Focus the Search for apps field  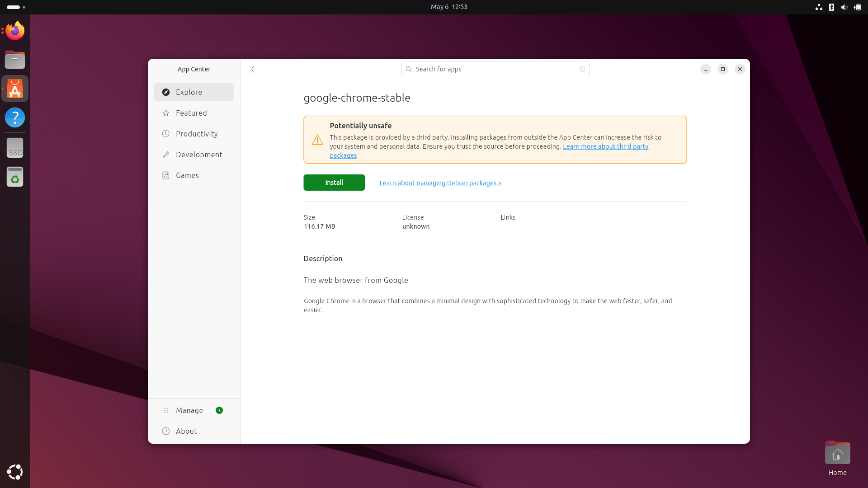pyautogui.click(x=495, y=69)
